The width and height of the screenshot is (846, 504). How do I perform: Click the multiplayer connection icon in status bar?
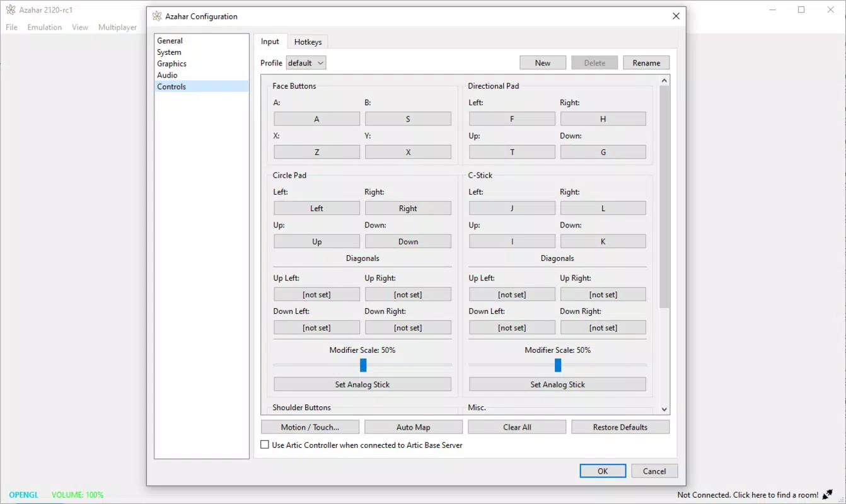click(828, 495)
